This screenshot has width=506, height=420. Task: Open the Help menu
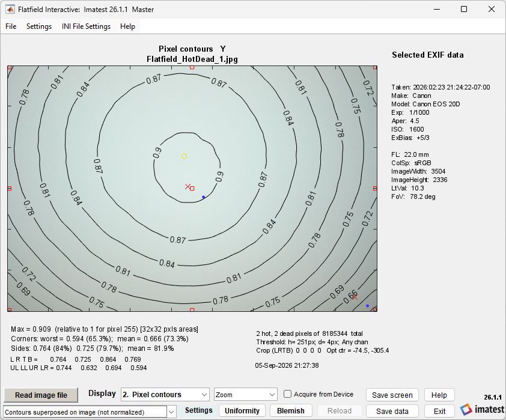[x=127, y=26]
